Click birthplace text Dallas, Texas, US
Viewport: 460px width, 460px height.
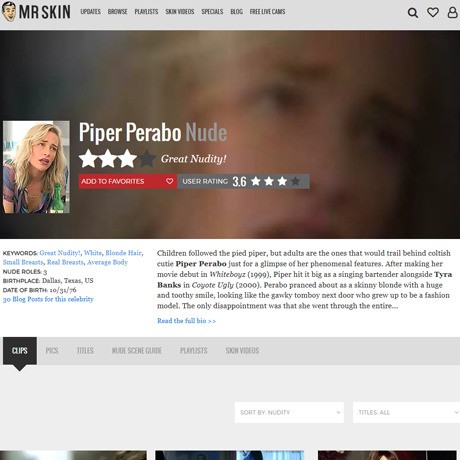pyautogui.click(x=67, y=281)
